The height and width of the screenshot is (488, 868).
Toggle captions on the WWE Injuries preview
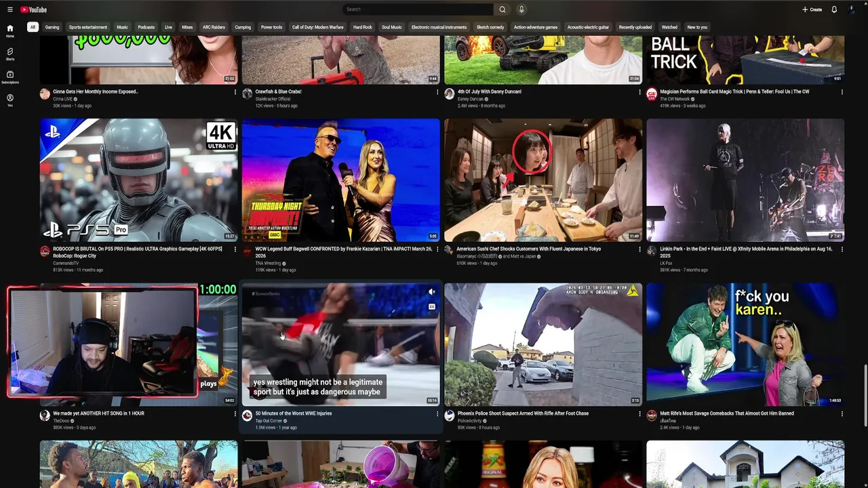click(x=432, y=306)
